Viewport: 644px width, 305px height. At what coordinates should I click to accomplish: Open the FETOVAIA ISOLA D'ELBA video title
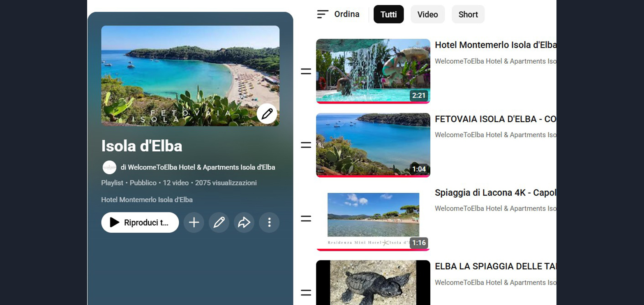coord(495,119)
